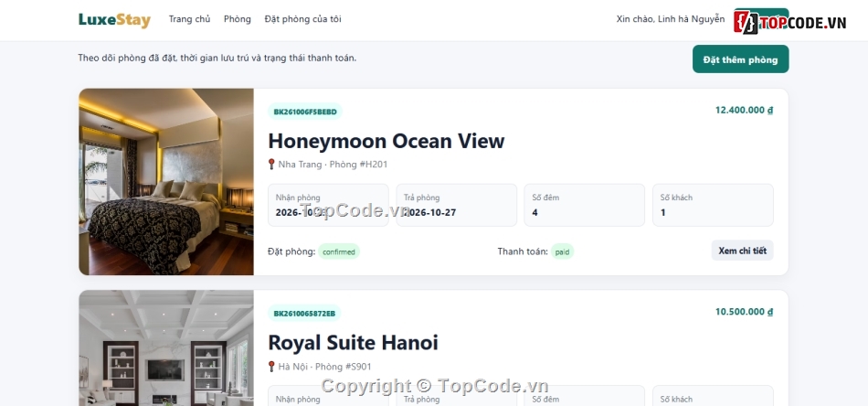Click Xem chi tiết for Honeymoon Ocean View
The height and width of the screenshot is (406, 868).
coord(742,251)
